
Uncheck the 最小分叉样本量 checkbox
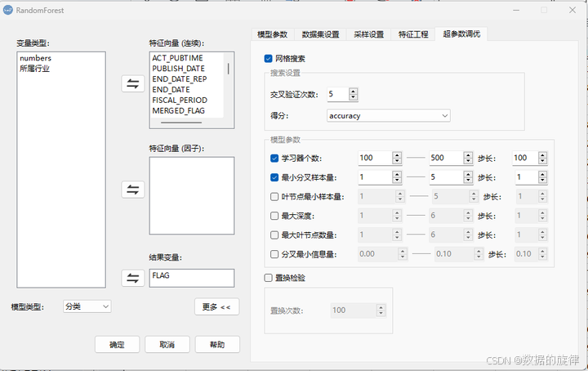274,177
